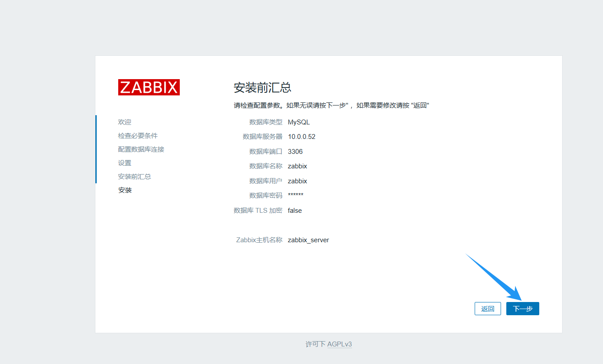This screenshot has width=603, height=364.
Task: Select the 配置数据库连接 step
Action: pos(141,149)
